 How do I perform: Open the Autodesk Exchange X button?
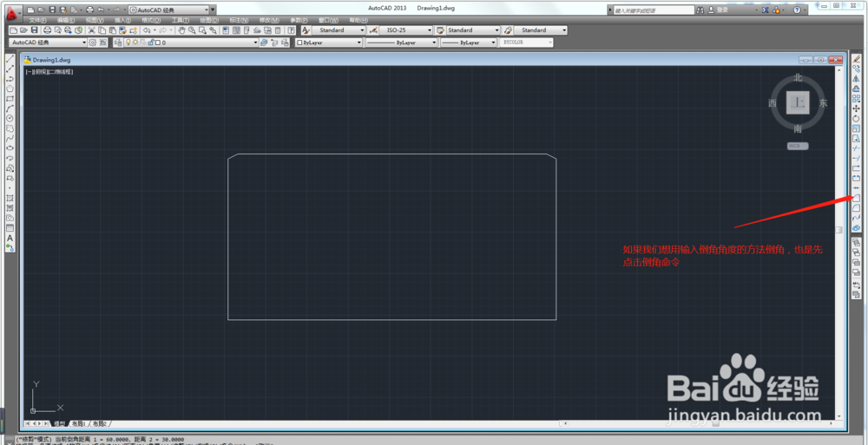[766, 10]
